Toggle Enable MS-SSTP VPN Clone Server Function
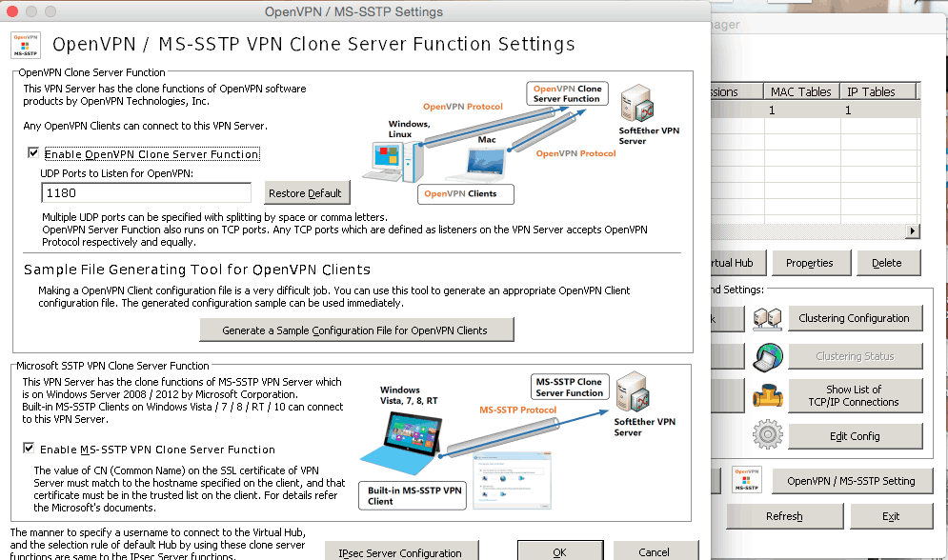Screen dimensions: 948x560 click(29, 449)
